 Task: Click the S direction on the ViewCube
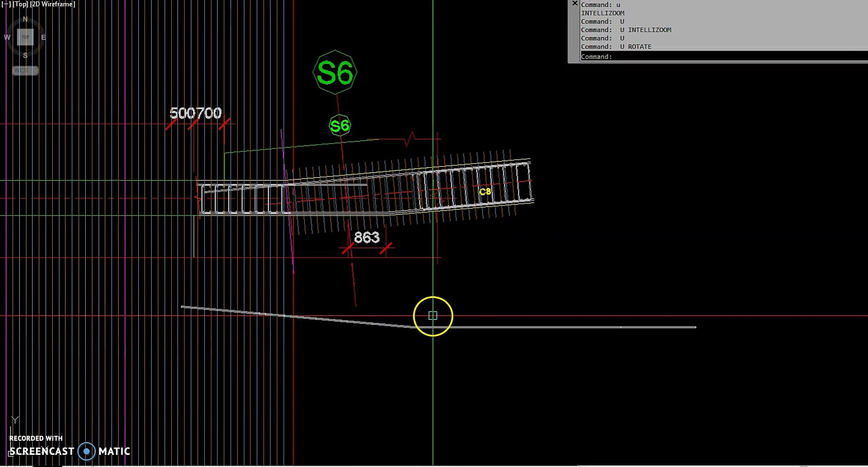click(25, 55)
